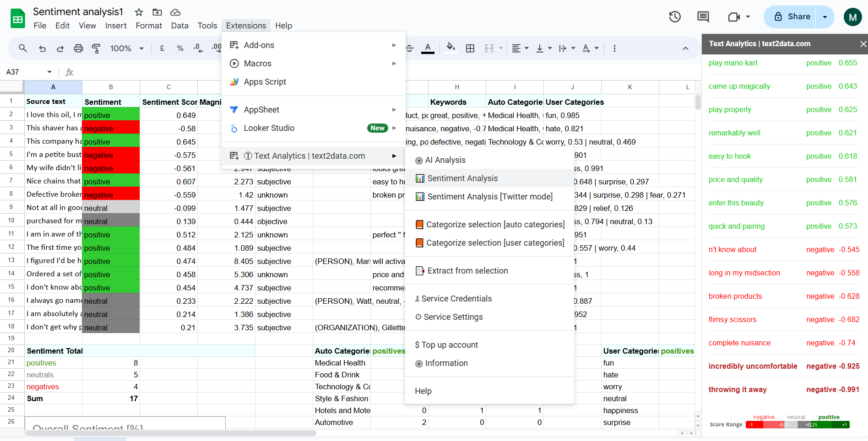
Task: Click the move to folder icon
Action: coord(157,12)
